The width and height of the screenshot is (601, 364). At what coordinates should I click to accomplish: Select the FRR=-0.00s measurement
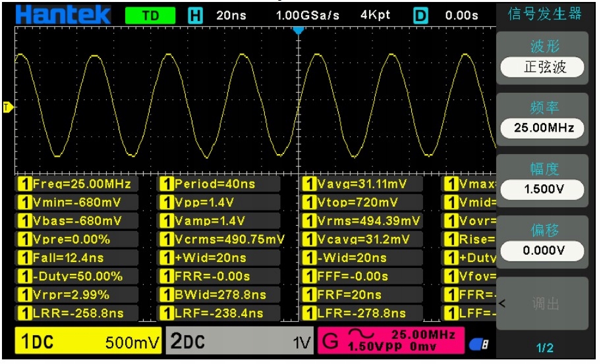219,276
